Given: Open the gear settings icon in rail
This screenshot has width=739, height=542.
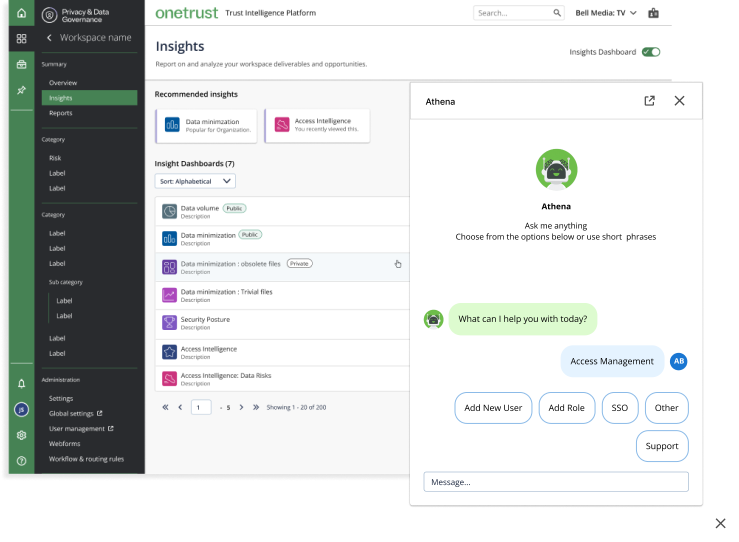Looking at the screenshot, I should click(21, 435).
